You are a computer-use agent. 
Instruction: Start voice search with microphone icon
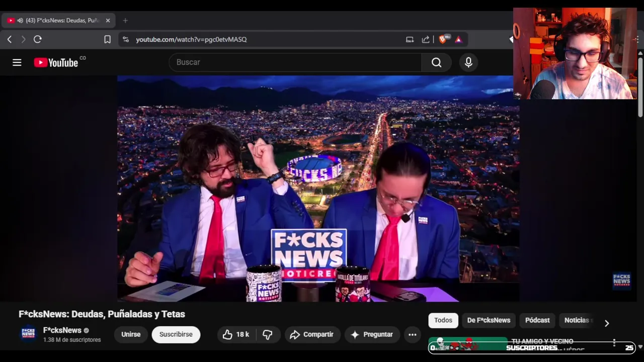[x=468, y=62]
